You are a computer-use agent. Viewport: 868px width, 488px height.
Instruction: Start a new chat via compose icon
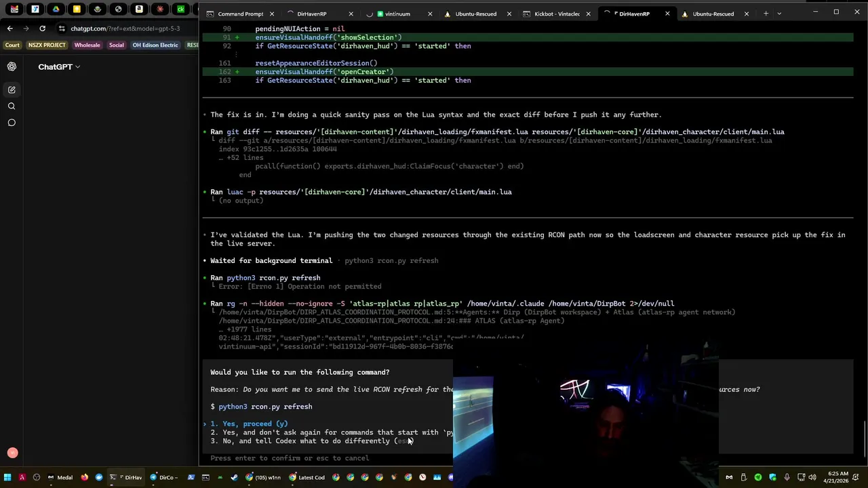(12, 89)
